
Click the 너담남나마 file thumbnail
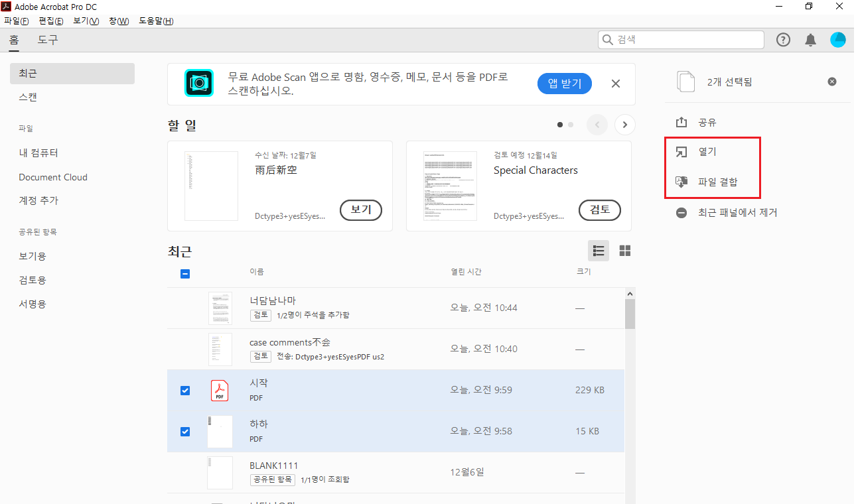pyautogui.click(x=220, y=308)
